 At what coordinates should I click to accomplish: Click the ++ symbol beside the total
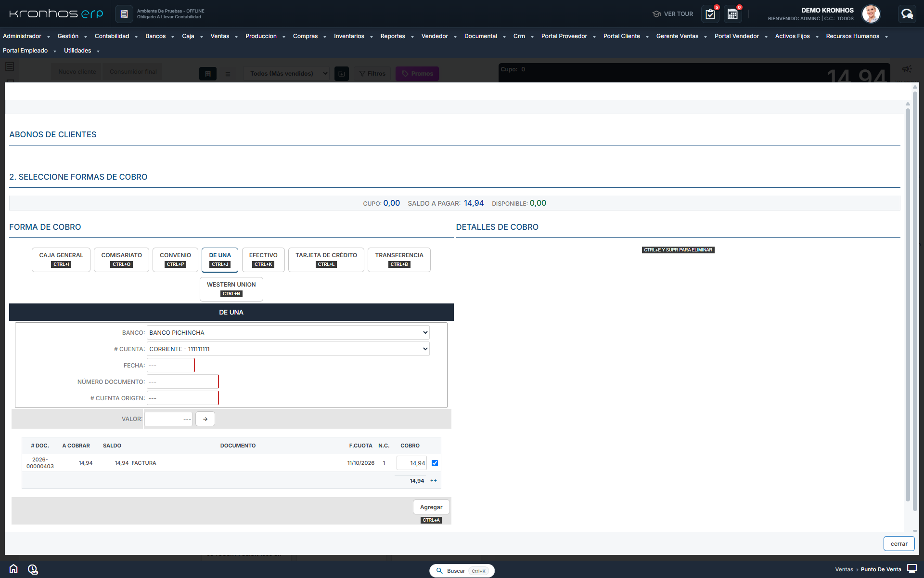click(x=434, y=481)
